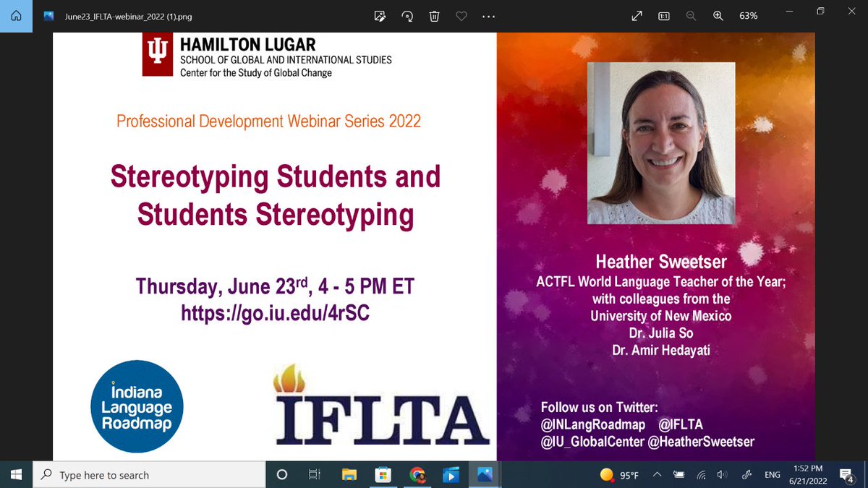This screenshot has width=868, height=488.
Task: Show hidden system tray icons
Action: (657, 474)
